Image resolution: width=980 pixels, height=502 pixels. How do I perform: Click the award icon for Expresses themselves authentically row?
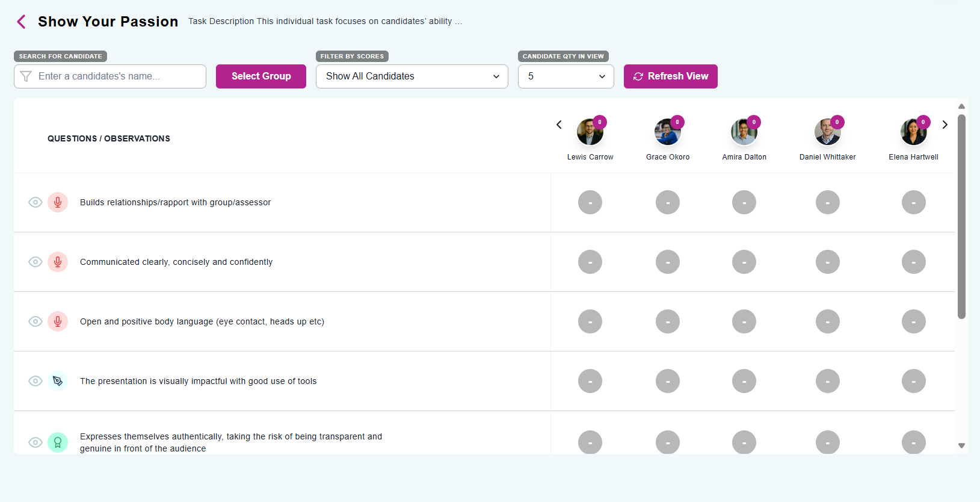(x=58, y=442)
